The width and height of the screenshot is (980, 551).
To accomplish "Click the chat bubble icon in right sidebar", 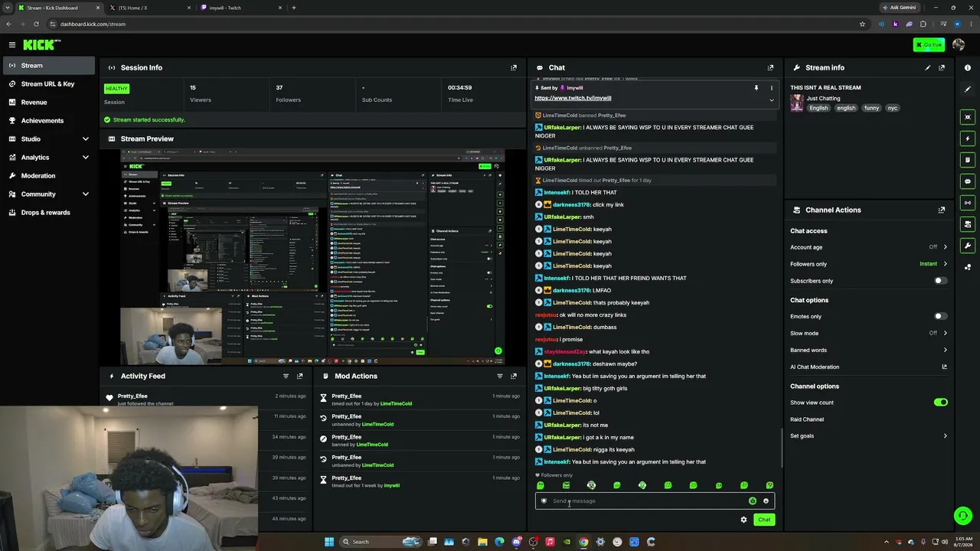I will click(x=968, y=181).
